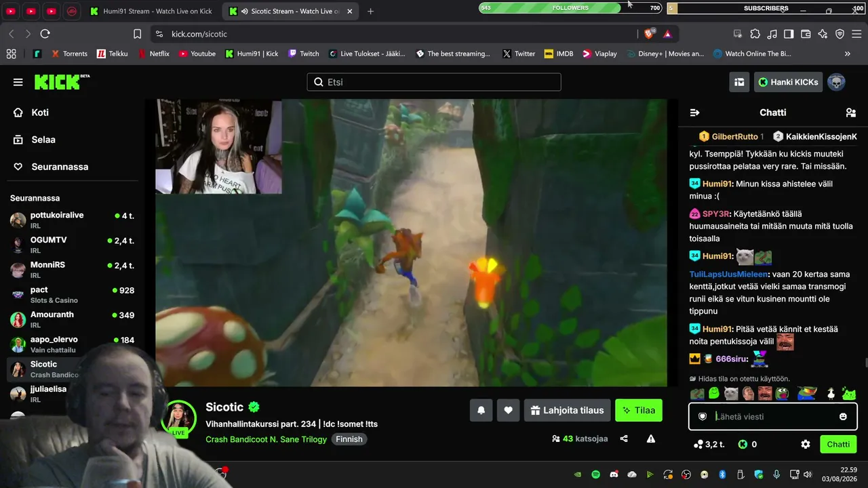The image size is (868, 488).
Task: Report the stream using the warning triangle
Action: coord(651,439)
